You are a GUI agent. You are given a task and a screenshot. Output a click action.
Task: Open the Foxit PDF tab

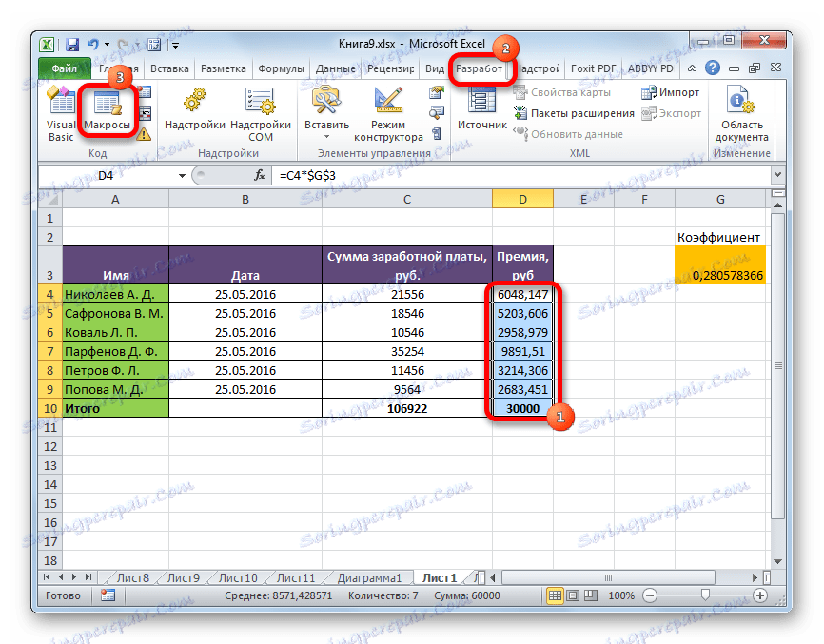(594, 68)
